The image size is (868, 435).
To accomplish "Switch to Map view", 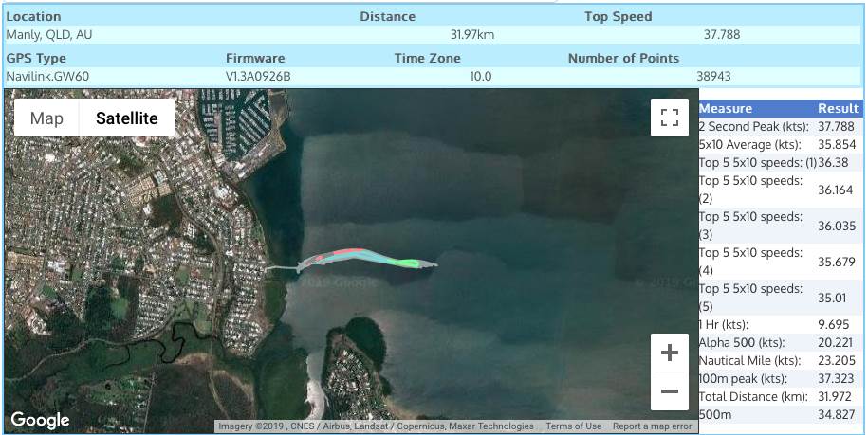I will [x=46, y=118].
